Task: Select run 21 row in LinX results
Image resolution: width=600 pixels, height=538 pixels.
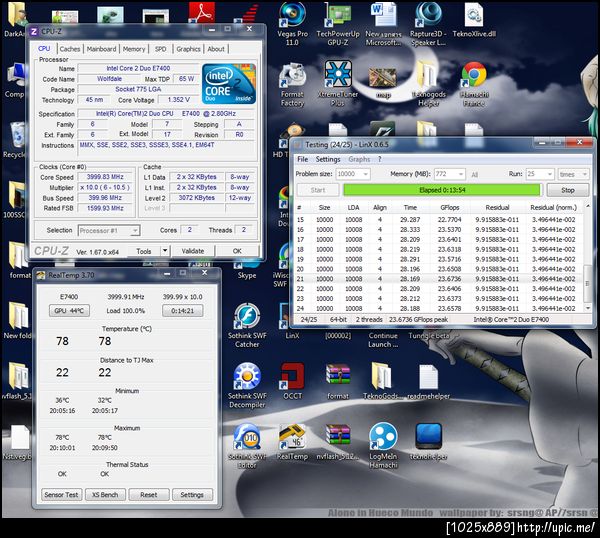Action: coord(439,279)
